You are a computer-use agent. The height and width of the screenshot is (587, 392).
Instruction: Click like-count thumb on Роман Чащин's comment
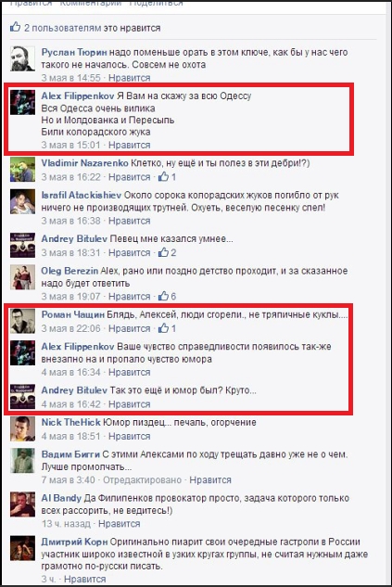pos(163,328)
